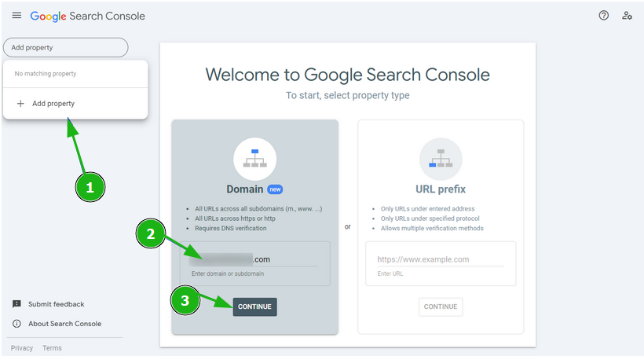Open the help question mark icon

click(603, 15)
